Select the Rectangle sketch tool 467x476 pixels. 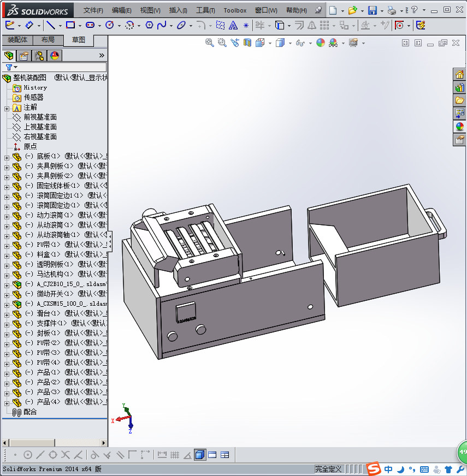pos(70,25)
